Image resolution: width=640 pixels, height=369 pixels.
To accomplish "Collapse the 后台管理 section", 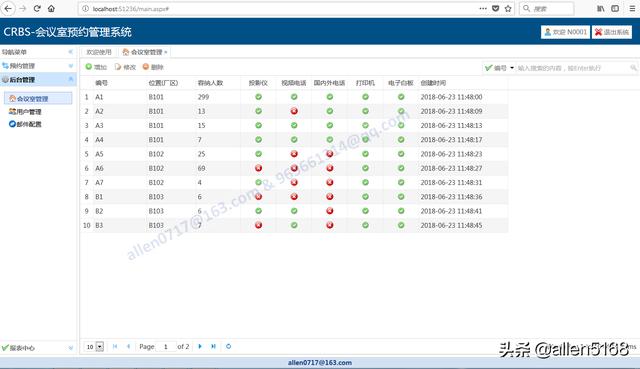I will 71,79.
